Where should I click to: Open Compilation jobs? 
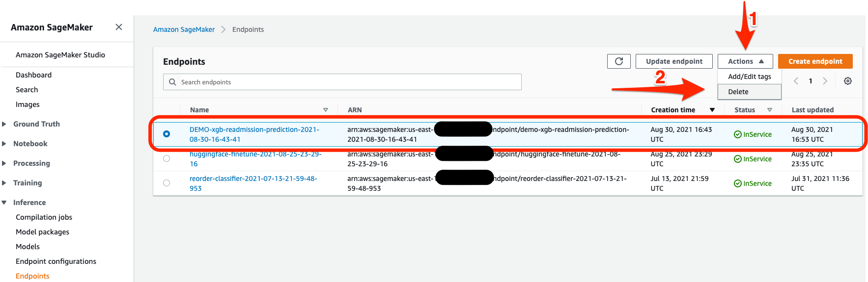[44, 217]
